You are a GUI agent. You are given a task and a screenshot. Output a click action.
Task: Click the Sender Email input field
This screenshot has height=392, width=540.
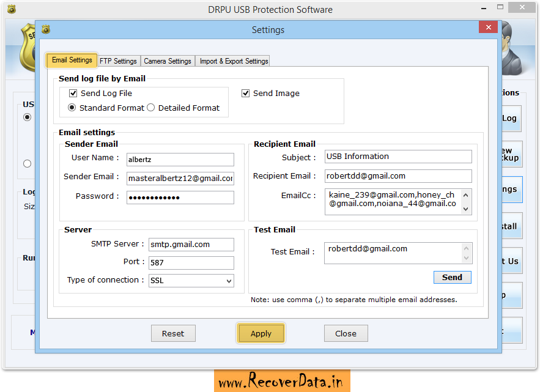[180, 179]
